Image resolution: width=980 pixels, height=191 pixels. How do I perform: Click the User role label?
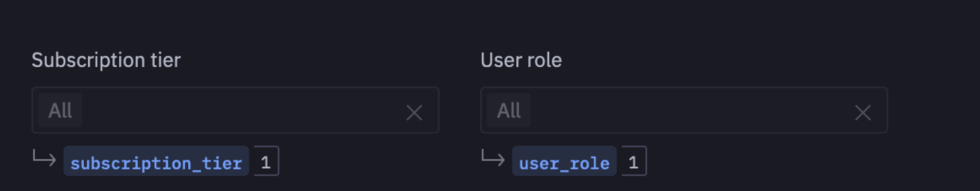click(521, 60)
